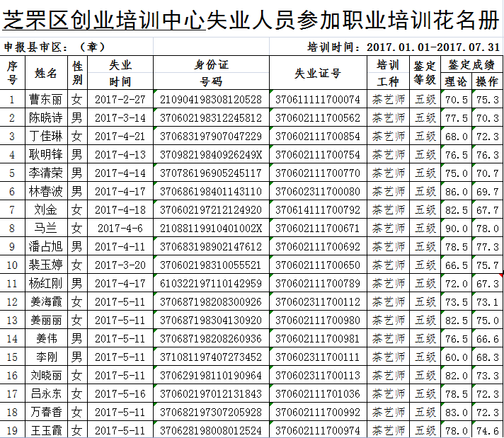Select name cell 陈晓诗

[x=46, y=117]
